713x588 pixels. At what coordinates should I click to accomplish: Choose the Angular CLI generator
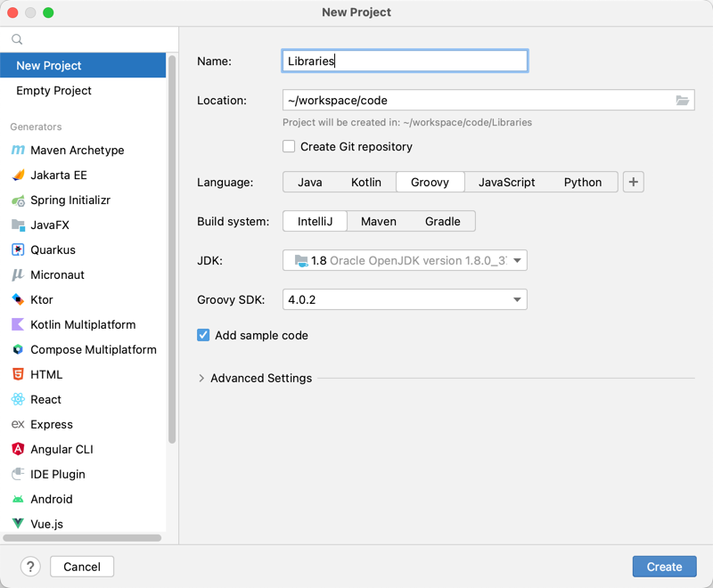click(83, 449)
